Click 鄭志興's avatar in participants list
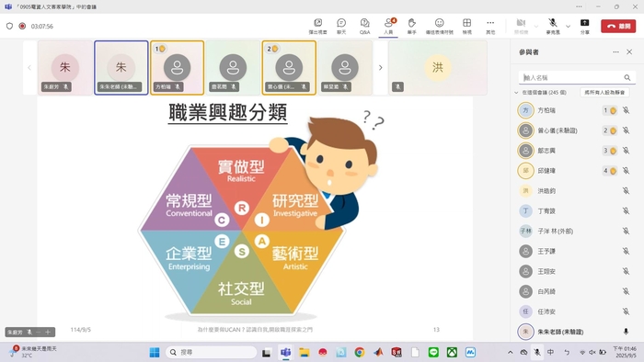This screenshot has width=644, height=362. [x=525, y=151]
